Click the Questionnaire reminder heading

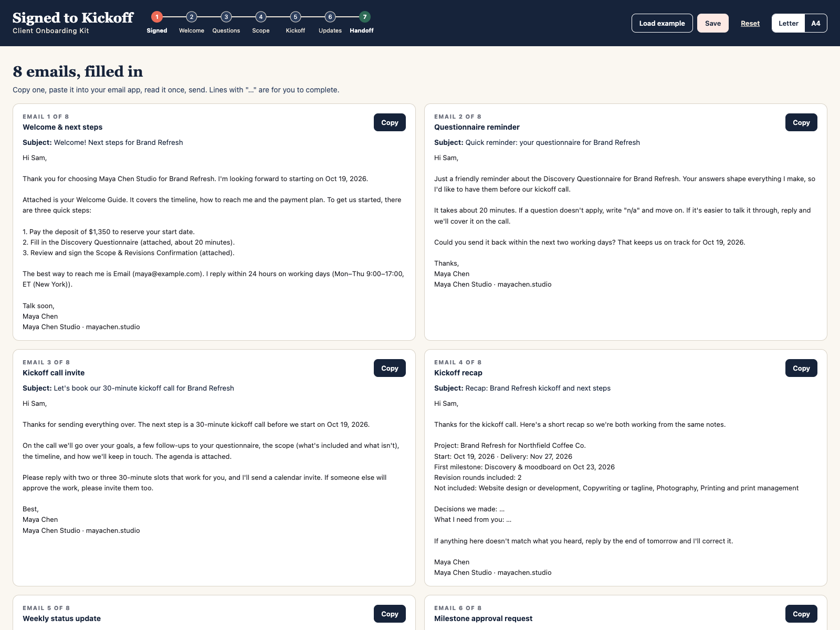(477, 127)
